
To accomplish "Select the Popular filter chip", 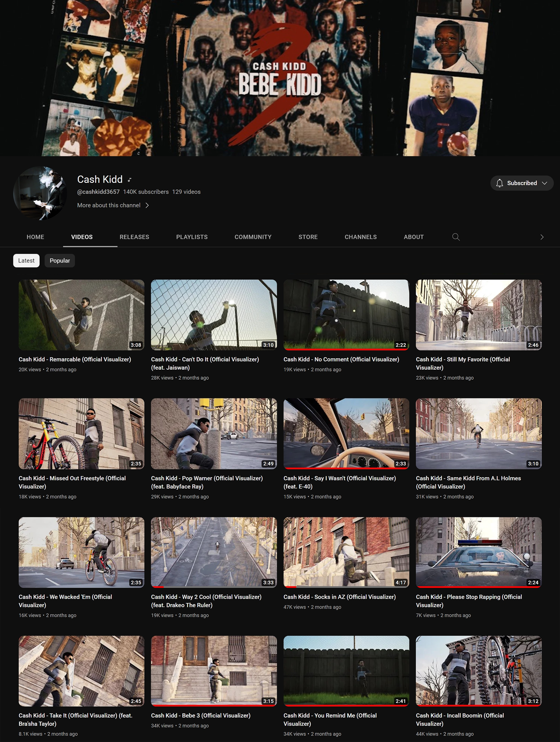I will [x=60, y=261].
